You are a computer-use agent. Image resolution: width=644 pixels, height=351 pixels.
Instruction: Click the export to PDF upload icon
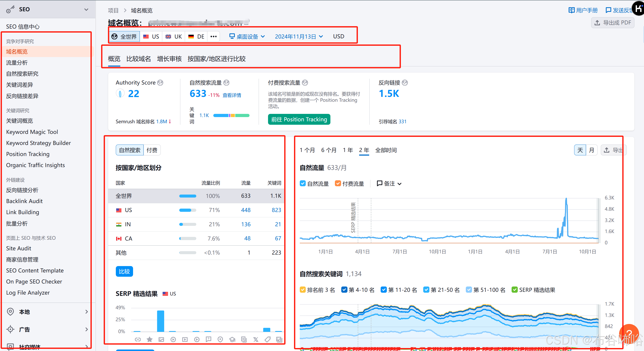597,23
